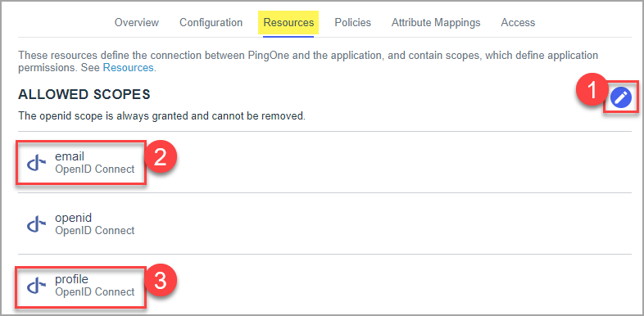Click the pencil edit icon for allowed scopes
Screen dimensions: 644x316
620,98
